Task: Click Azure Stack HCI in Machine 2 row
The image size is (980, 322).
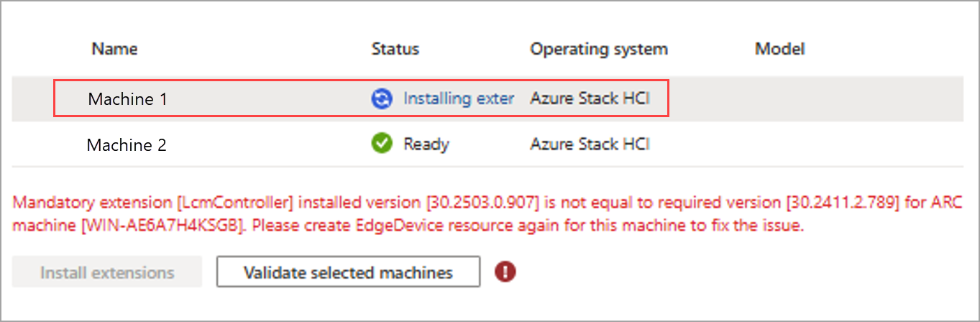Action: 590,144
